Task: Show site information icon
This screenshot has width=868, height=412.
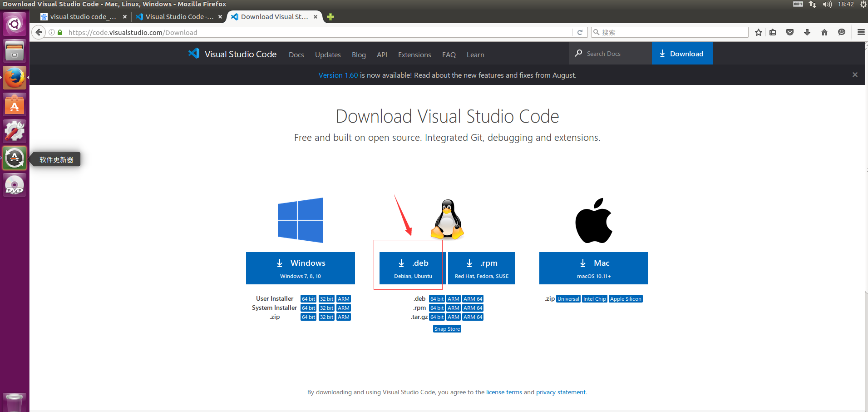Action: point(52,32)
